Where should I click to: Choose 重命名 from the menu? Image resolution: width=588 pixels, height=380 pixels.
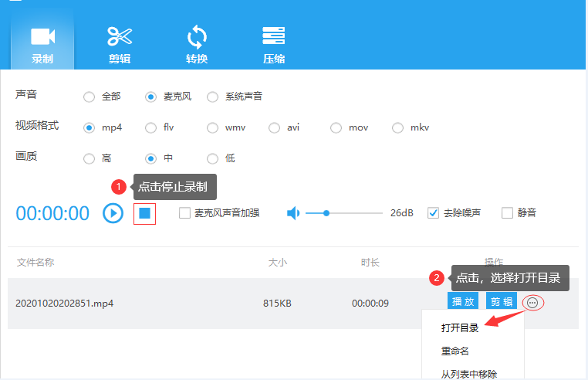coord(455,351)
